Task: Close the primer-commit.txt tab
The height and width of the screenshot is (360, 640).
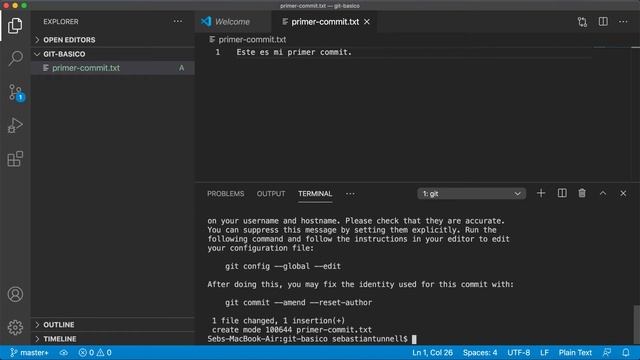Action: (x=367, y=22)
